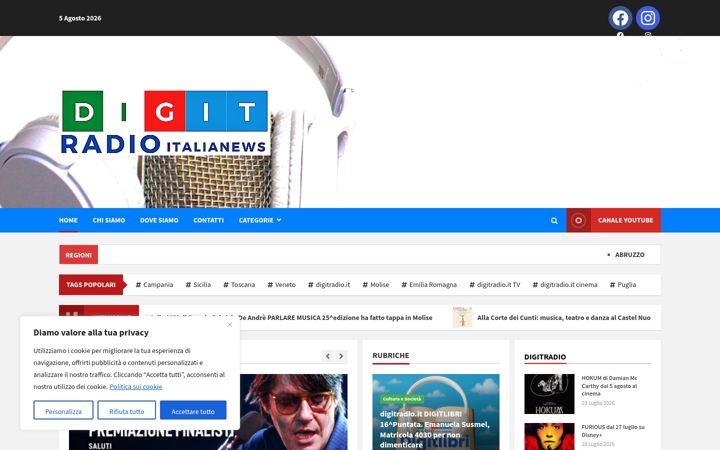Click the 29 Luglio 2026 date text
Screen dimensions: 720x450
[598, 403]
